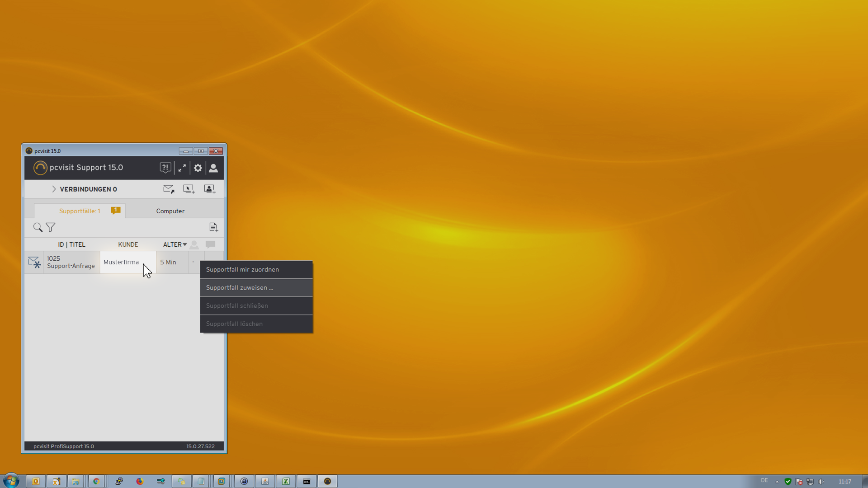The height and width of the screenshot is (488, 868).
Task: Click the 5 Min age cell
Action: pos(172,263)
